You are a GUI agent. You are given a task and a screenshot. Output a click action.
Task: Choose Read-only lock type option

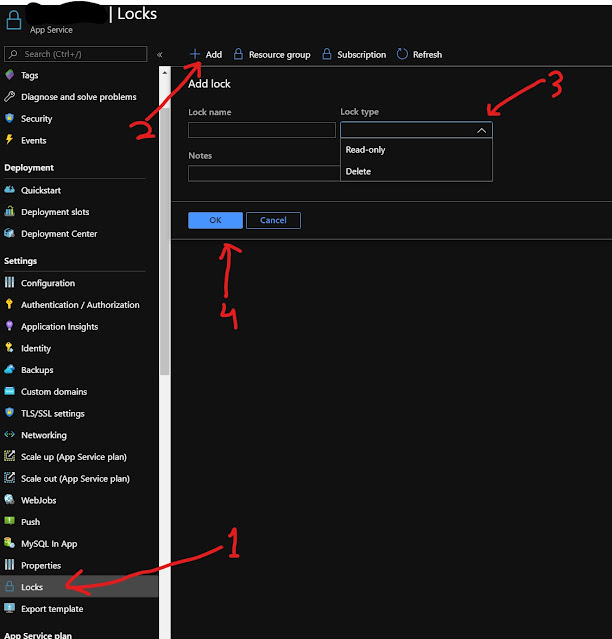point(416,150)
